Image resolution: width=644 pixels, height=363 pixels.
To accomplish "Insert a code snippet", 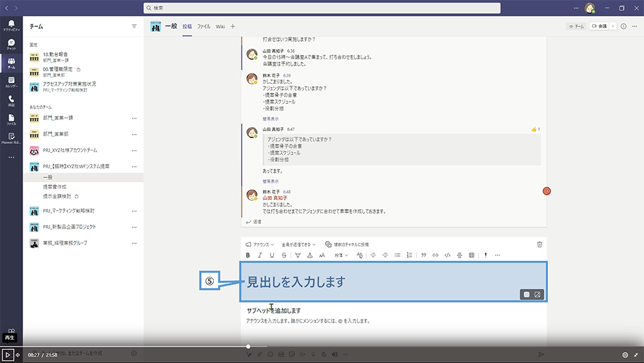I will (x=448, y=255).
